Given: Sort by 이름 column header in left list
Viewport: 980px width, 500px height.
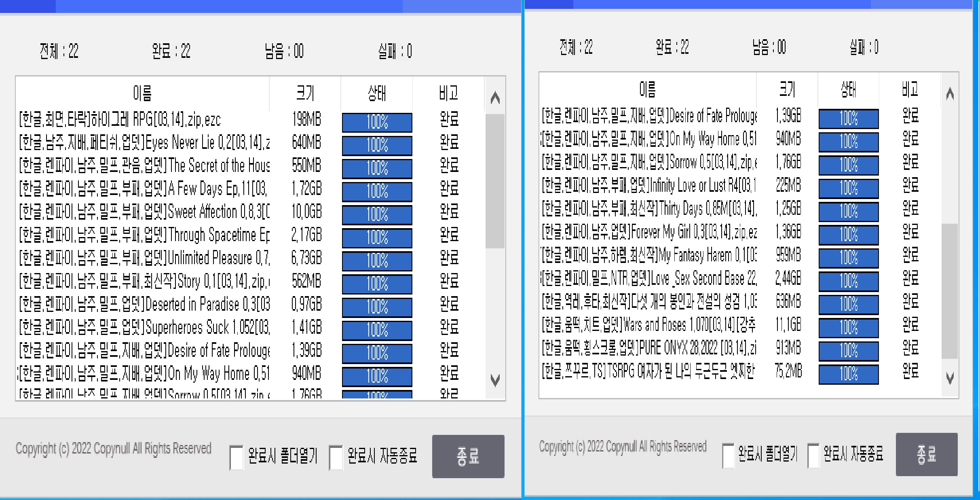Looking at the screenshot, I should coord(142,93).
